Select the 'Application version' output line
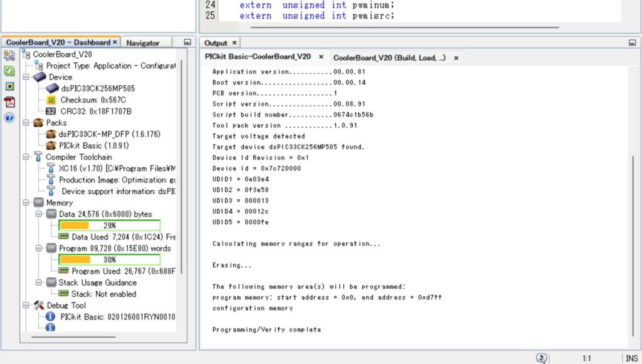This screenshot has width=642, height=364. pos(288,71)
